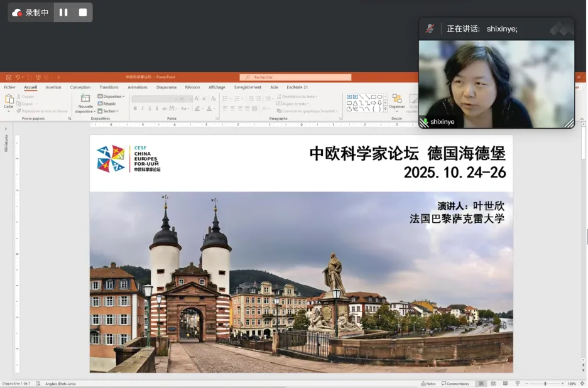Decrease the list indent level
This screenshot has width=588, height=388.
point(251,99)
